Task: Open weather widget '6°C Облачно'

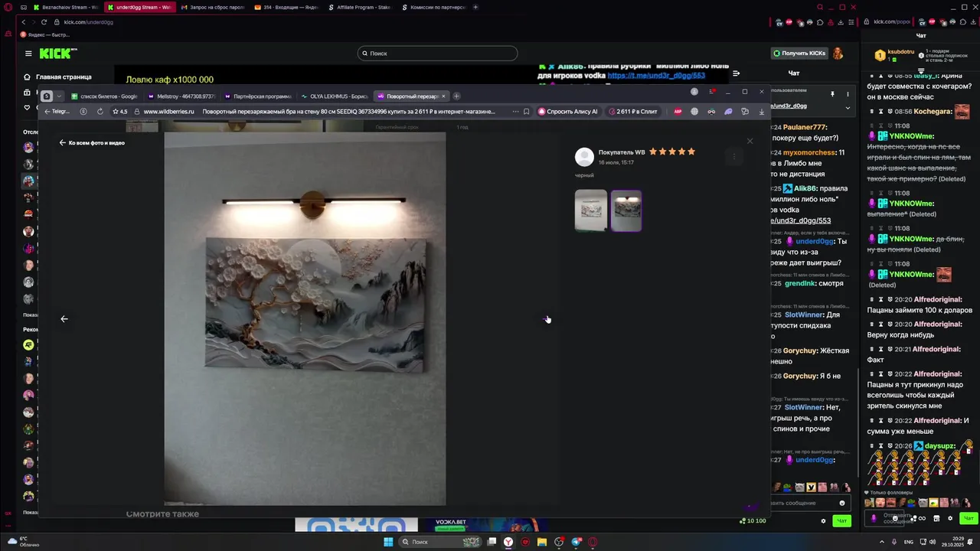Action: (23, 542)
